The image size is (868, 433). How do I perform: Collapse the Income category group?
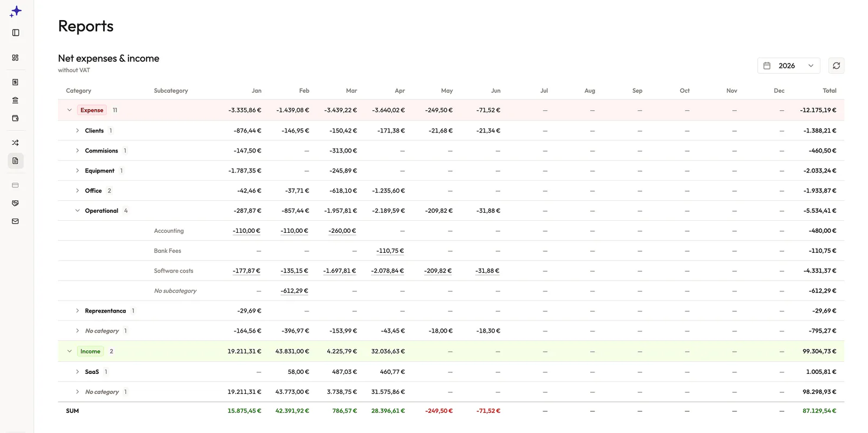pyautogui.click(x=69, y=352)
